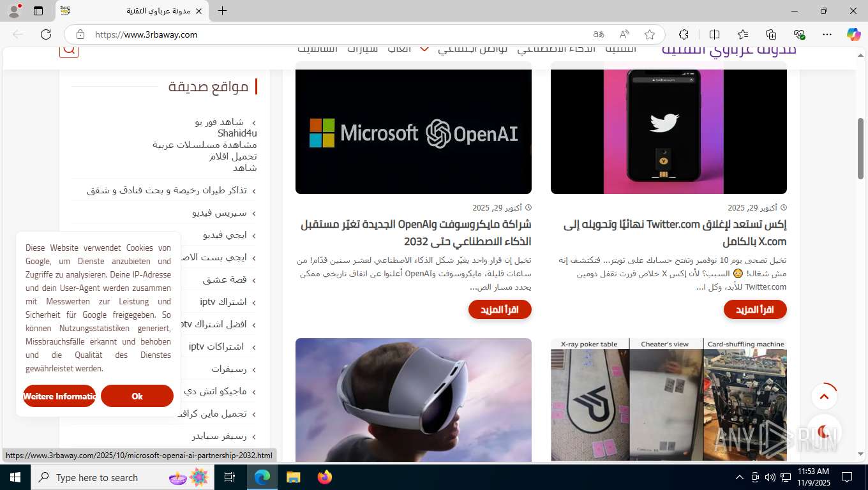The height and width of the screenshot is (490, 868).
Task: Click Weitere Informationen cookie button
Action: pos(59,396)
